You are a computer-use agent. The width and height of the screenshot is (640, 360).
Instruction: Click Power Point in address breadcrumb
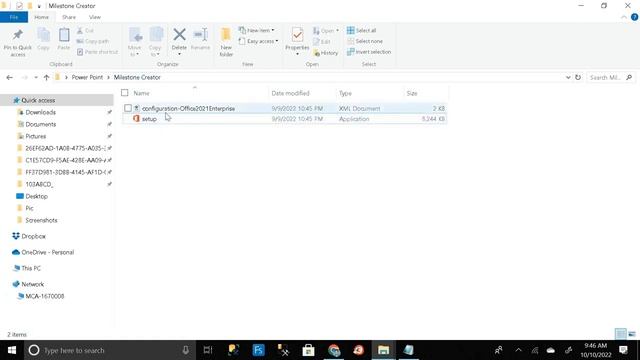point(87,77)
